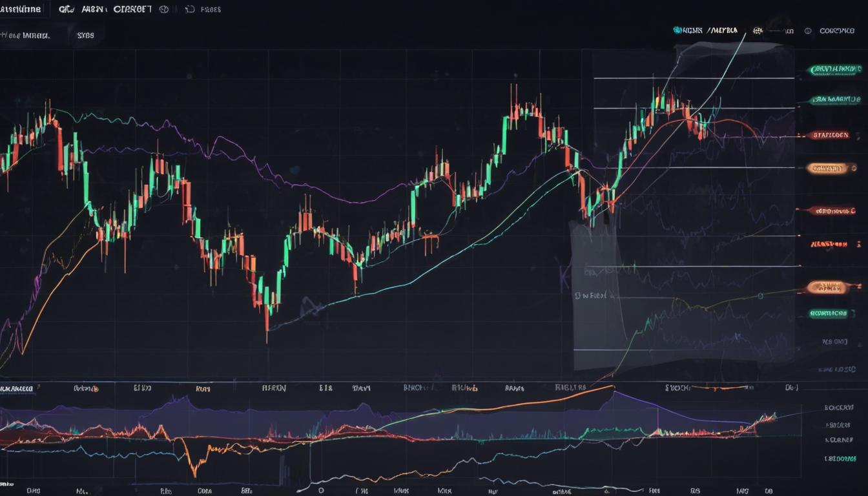
Task: Click the square icon left of the top-bar label
Action: (x=189, y=10)
